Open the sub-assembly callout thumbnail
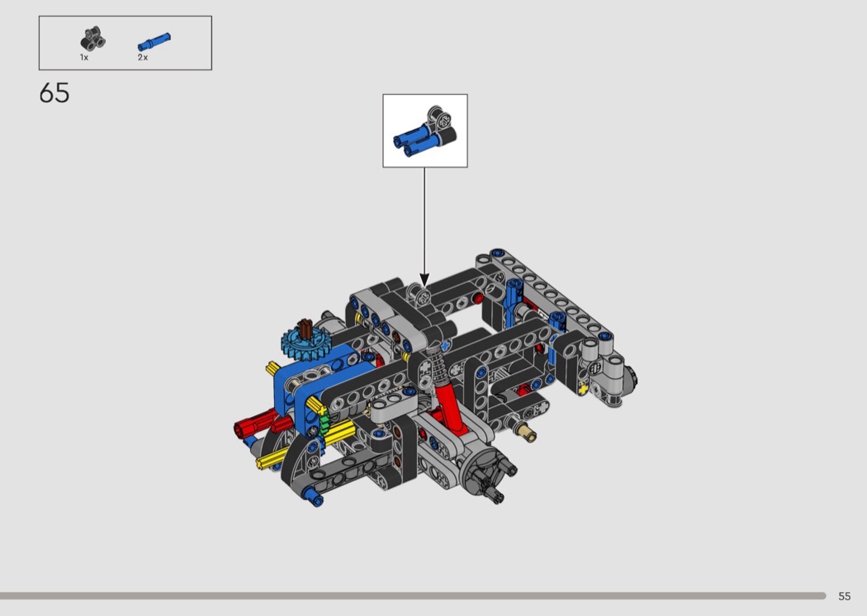This screenshot has width=867, height=616. click(424, 130)
